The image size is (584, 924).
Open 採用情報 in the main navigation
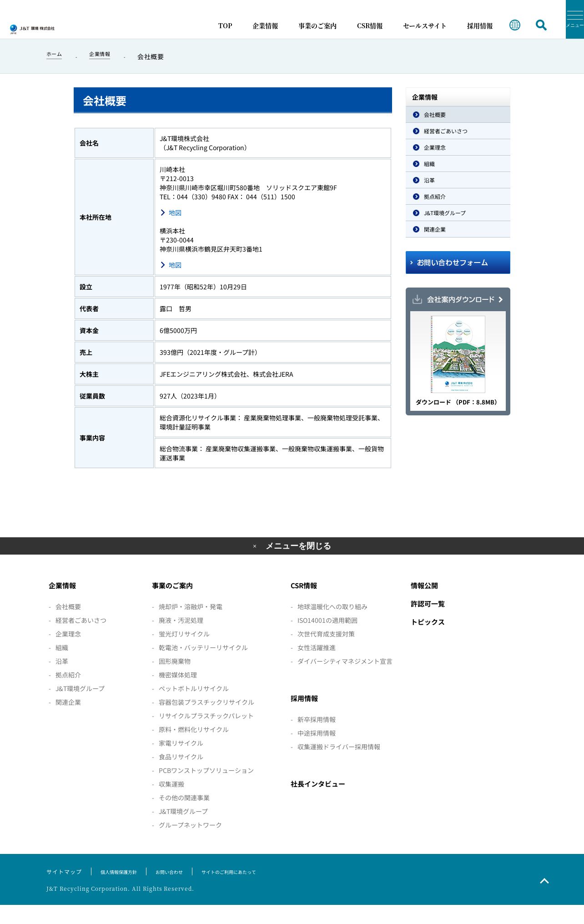coord(480,26)
